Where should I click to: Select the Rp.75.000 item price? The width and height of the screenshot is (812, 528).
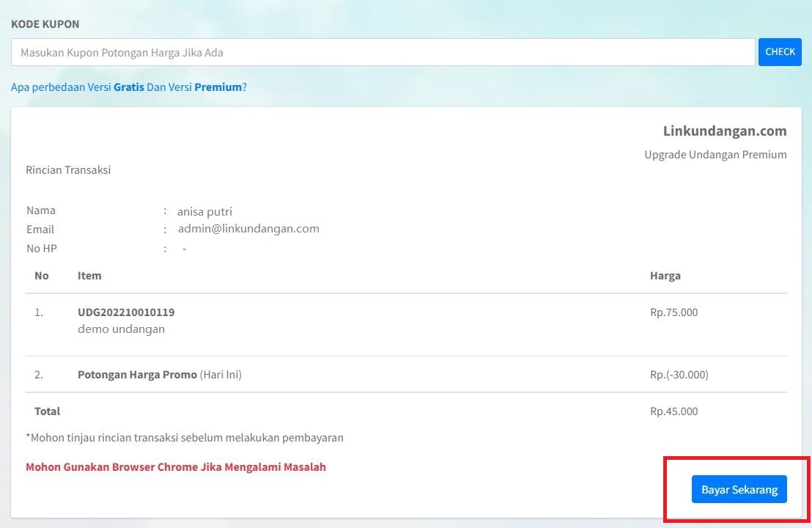coord(673,312)
